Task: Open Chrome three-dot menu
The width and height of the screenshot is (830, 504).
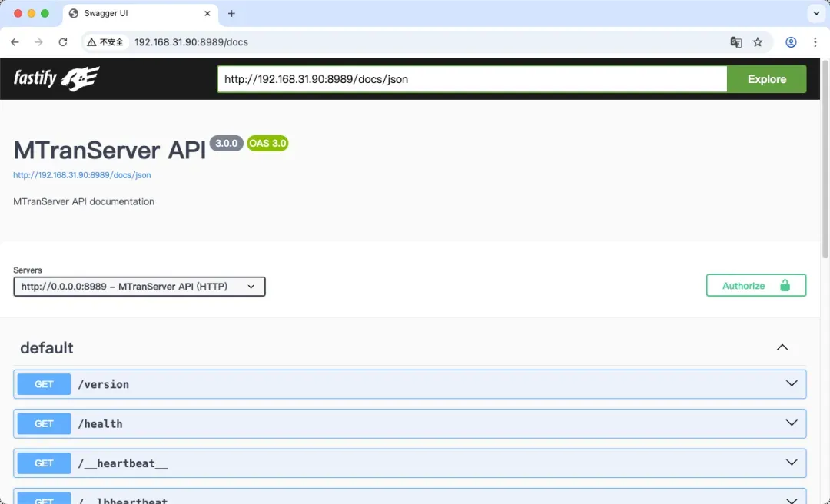Action: (815, 42)
